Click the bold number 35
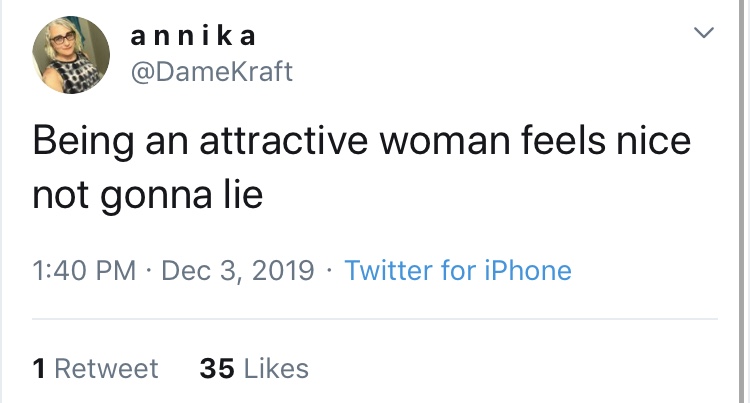Viewport: 750px width, 403px height. point(217,368)
